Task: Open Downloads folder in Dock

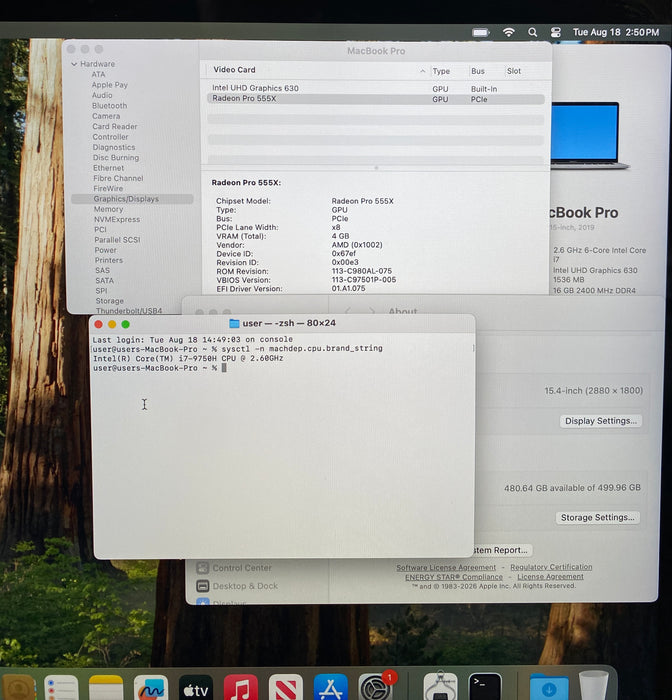Action: click(x=549, y=688)
